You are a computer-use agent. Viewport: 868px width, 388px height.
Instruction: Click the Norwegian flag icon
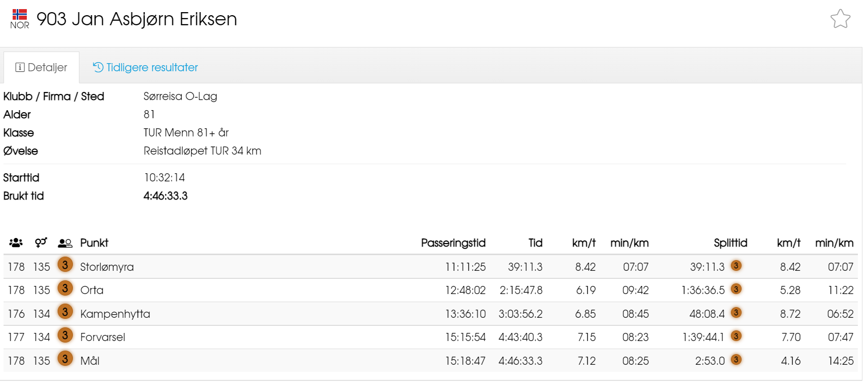coord(20,14)
